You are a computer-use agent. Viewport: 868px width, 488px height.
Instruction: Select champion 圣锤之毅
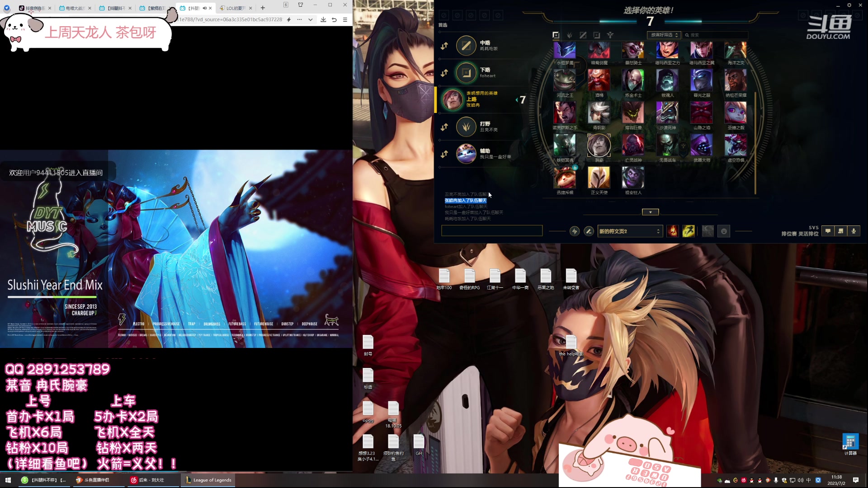click(736, 113)
